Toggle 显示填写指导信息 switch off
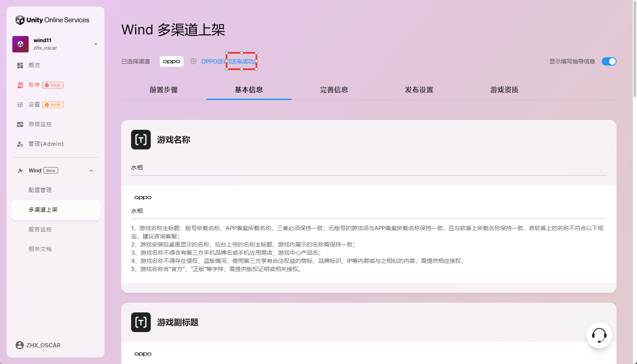Image resolution: width=637 pixels, height=364 pixels. pyautogui.click(x=609, y=61)
